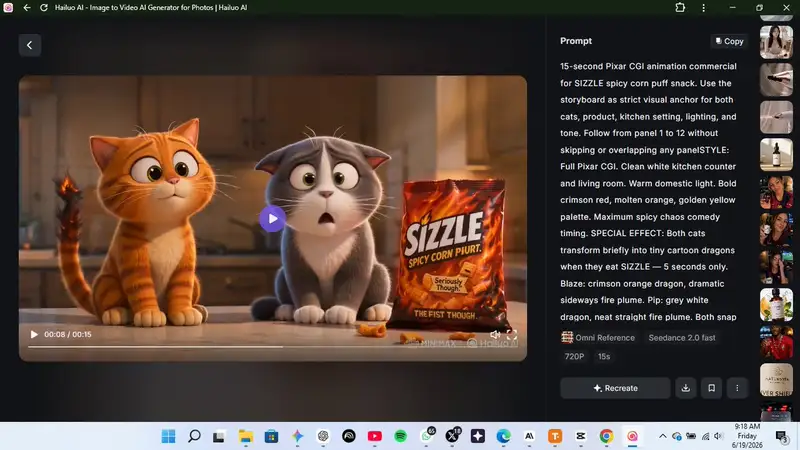Screen dimensions: 800x450
Task: Open Windows Search from taskbar
Action: pos(194,436)
